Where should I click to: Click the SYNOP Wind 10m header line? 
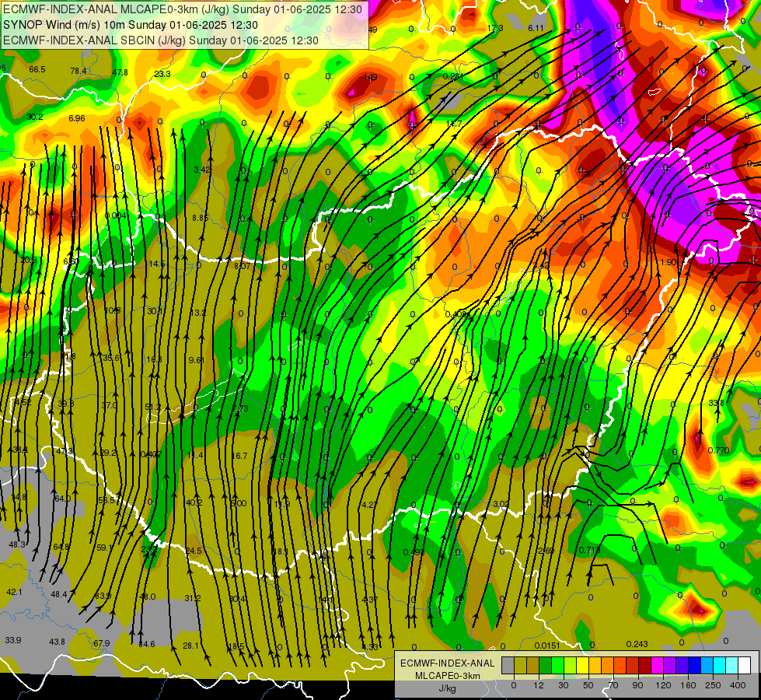point(130,25)
